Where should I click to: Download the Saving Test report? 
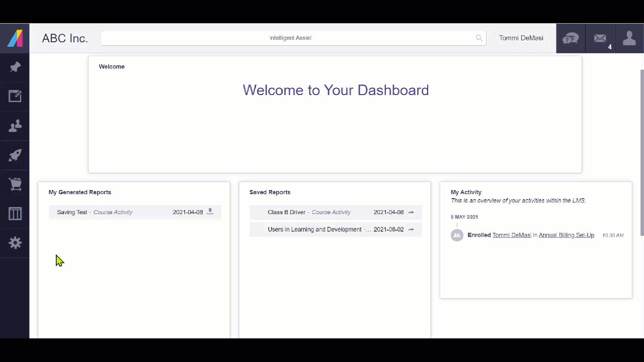(x=210, y=212)
